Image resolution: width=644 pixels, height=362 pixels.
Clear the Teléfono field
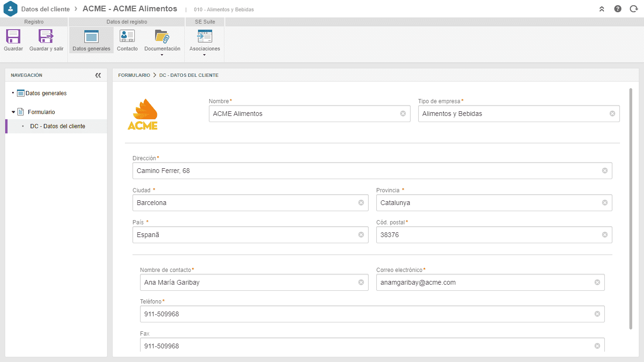(597, 314)
